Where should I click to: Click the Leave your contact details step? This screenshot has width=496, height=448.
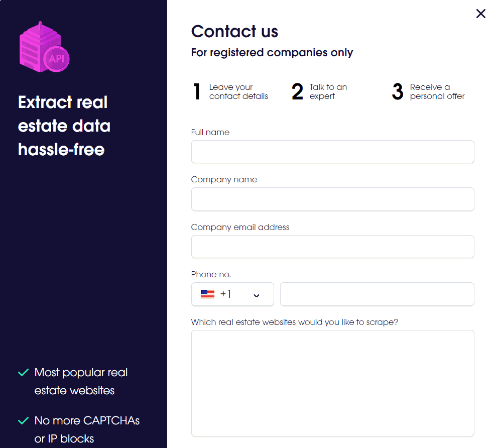238,91
